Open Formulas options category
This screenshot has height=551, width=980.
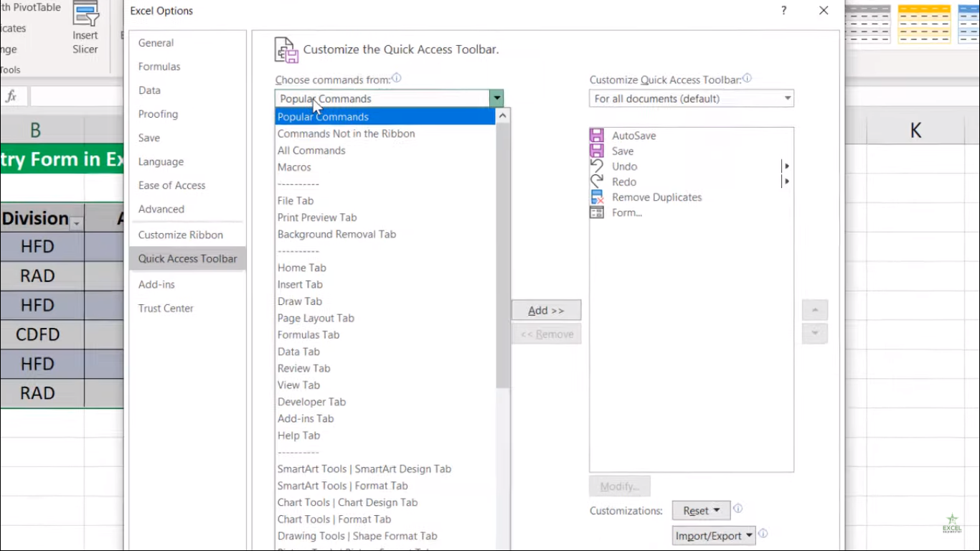pos(187,67)
